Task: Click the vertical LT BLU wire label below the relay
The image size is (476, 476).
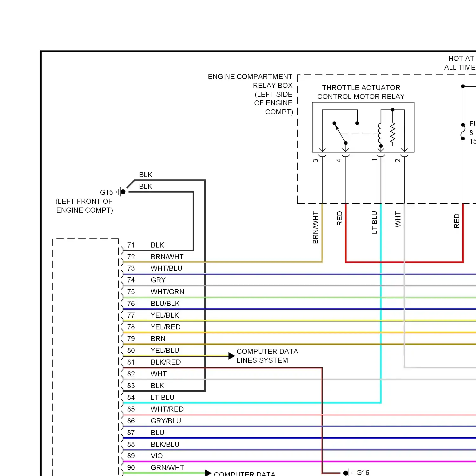Action: click(374, 222)
